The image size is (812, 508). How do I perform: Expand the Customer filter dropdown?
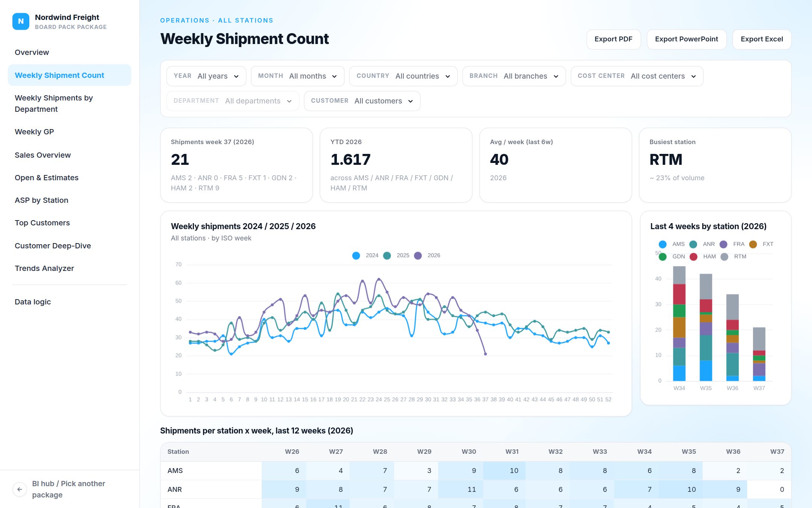pyautogui.click(x=362, y=101)
